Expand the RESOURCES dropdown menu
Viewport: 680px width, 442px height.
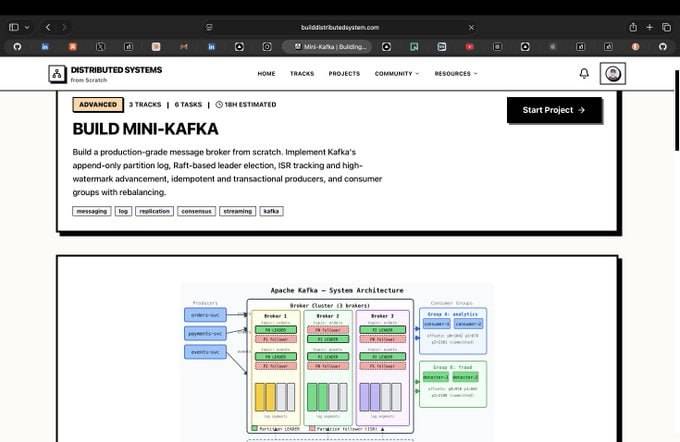click(456, 74)
